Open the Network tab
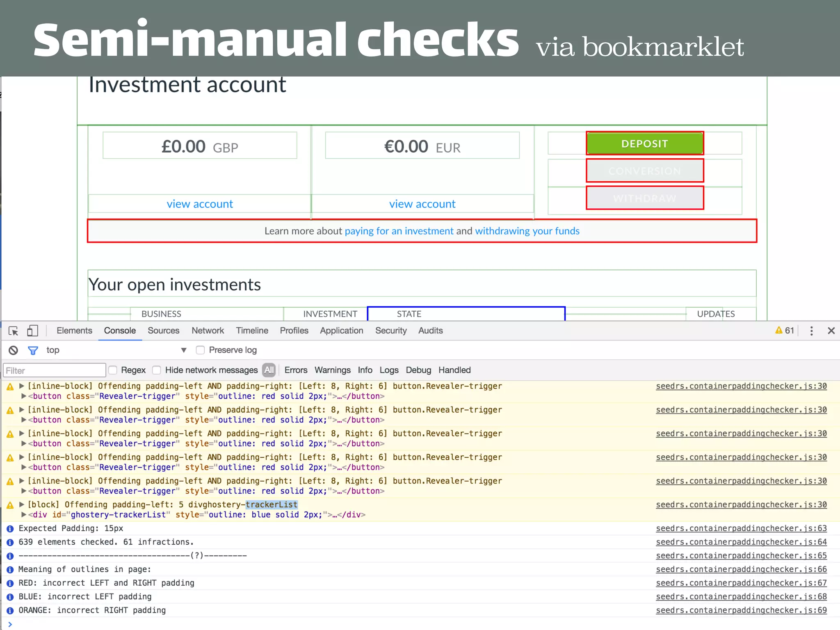 pos(208,331)
